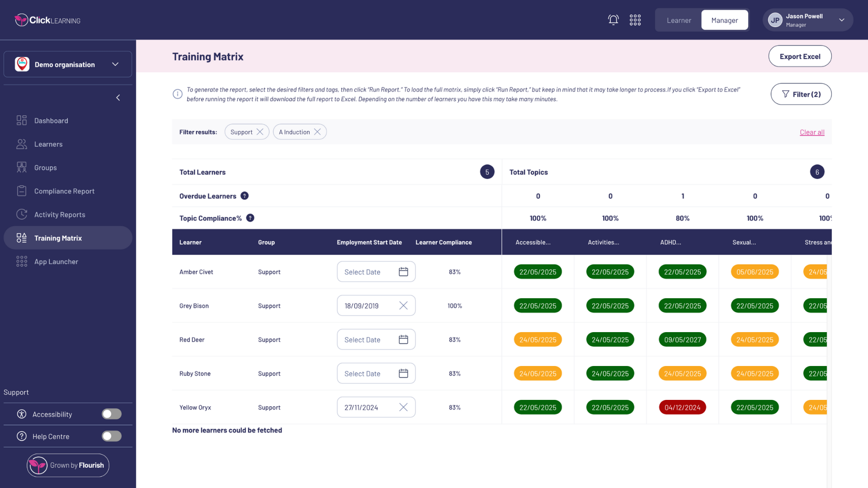The height and width of the screenshot is (488, 868).
Task: Click Topic Compliance% help question icon
Action: click(250, 218)
